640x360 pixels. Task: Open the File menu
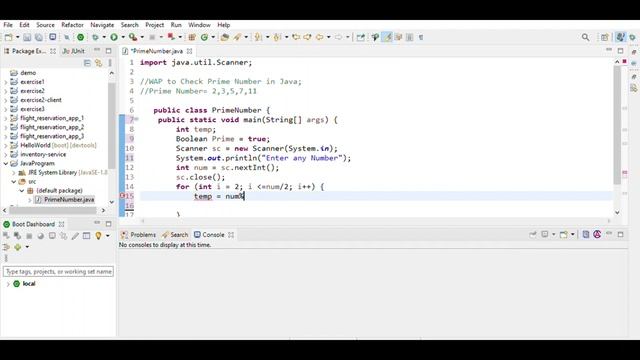tap(8, 25)
